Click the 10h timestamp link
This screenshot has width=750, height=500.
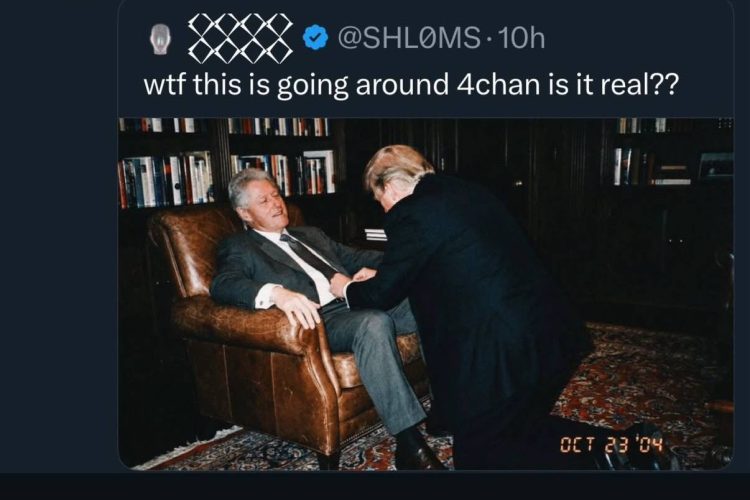pyautogui.click(x=521, y=38)
